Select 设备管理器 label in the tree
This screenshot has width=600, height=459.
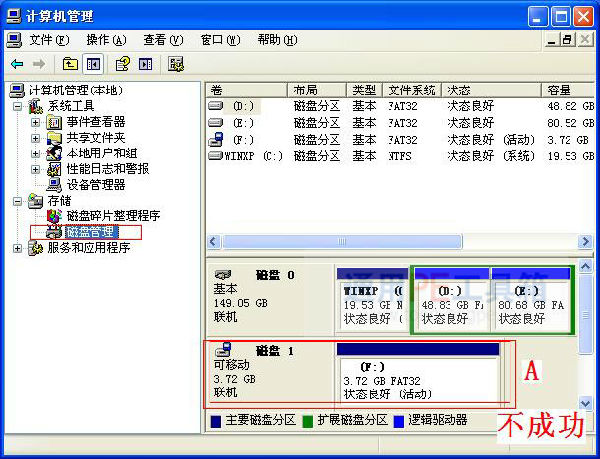tap(96, 185)
